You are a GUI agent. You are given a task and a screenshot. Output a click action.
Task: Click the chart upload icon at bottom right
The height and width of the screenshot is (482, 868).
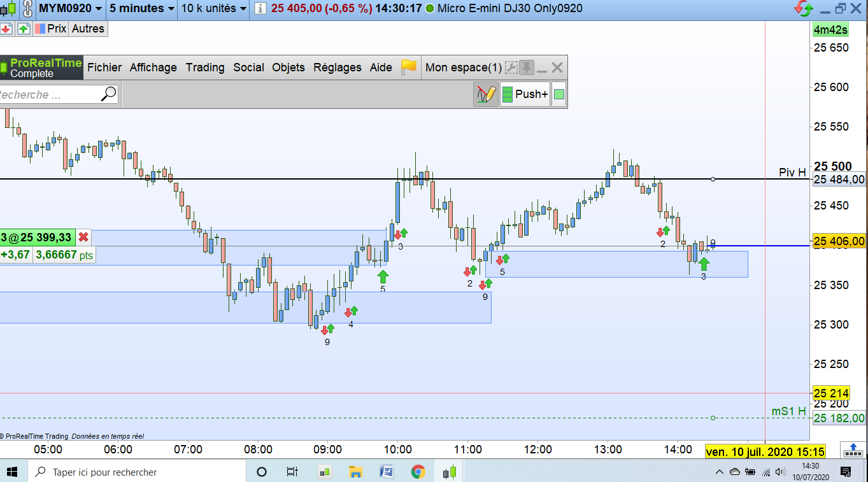coord(853,450)
